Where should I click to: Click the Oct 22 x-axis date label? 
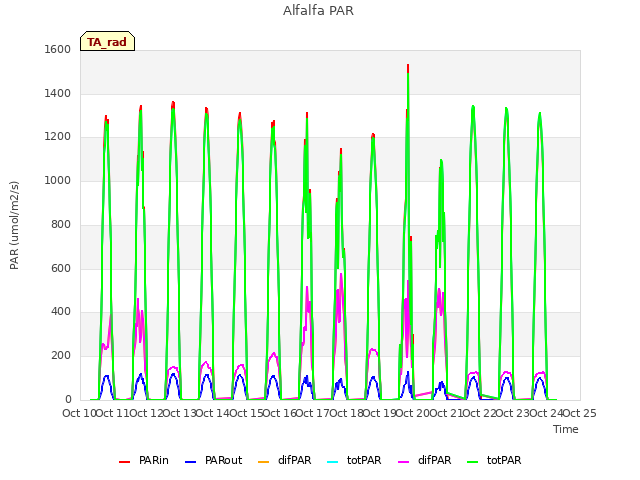[479, 413]
